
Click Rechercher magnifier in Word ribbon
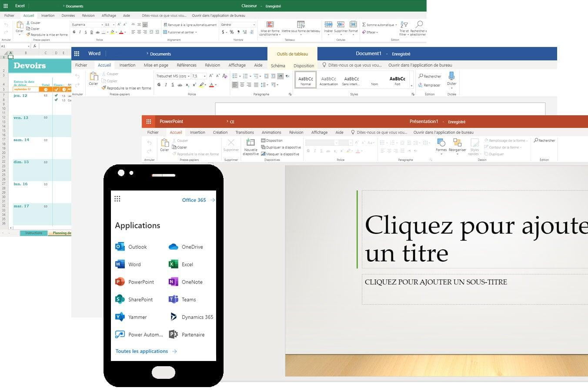pyautogui.click(x=430, y=76)
